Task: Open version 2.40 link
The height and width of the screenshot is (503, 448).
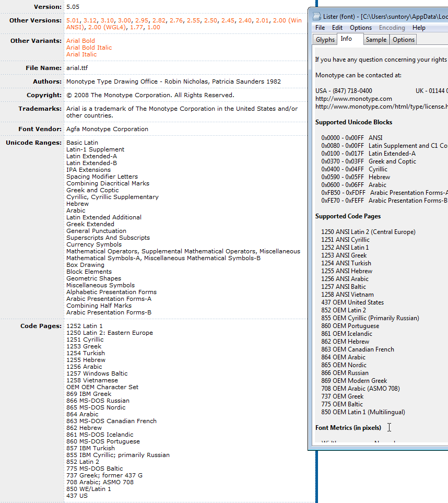Action: tap(245, 20)
